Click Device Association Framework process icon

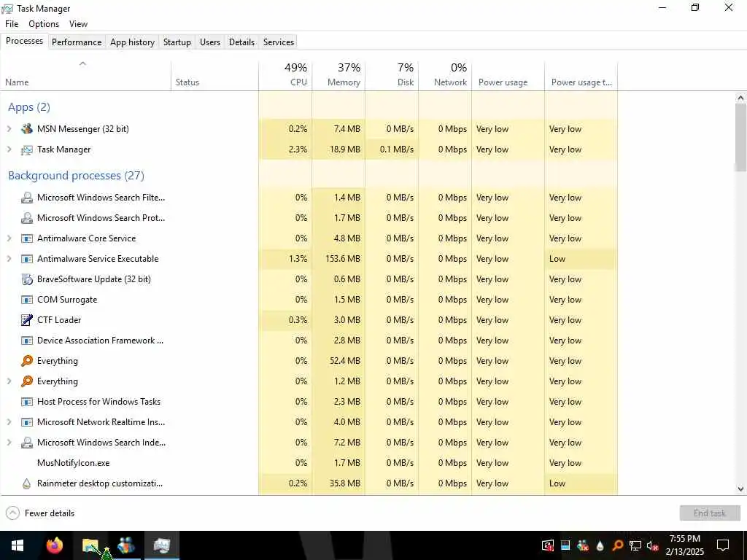pos(27,341)
